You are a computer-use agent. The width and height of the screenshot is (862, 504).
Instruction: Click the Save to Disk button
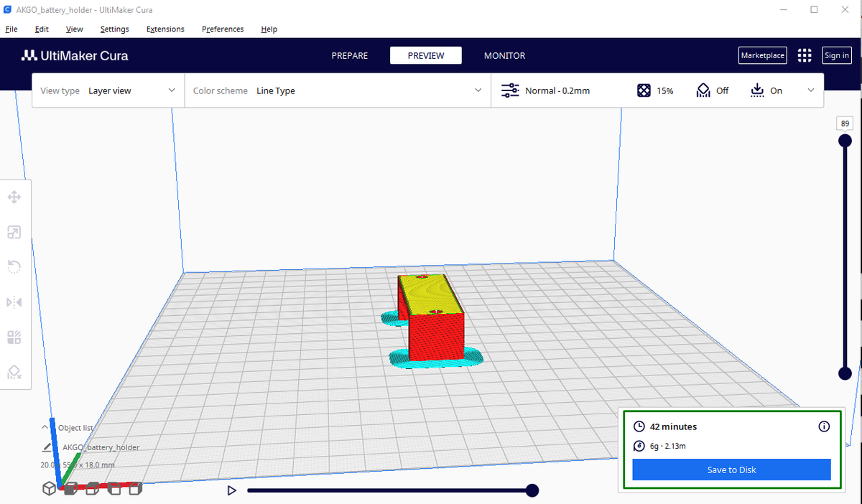[731, 470]
